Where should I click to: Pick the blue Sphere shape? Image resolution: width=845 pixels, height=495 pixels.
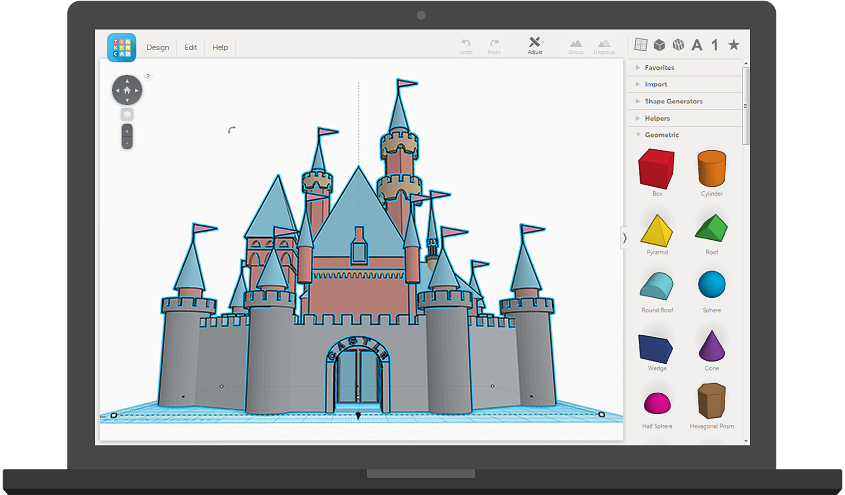coord(712,284)
